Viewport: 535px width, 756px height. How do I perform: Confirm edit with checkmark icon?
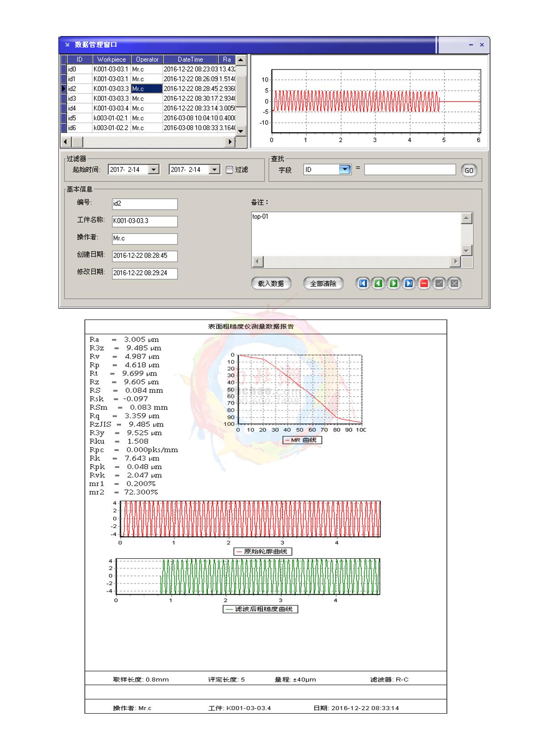pyautogui.click(x=439, y=283)
